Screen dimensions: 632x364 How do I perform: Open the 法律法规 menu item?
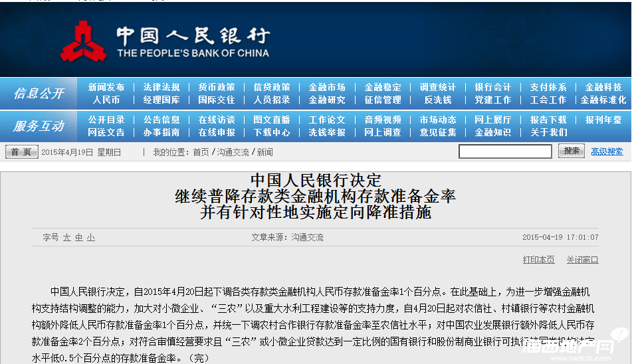(161, 88)
